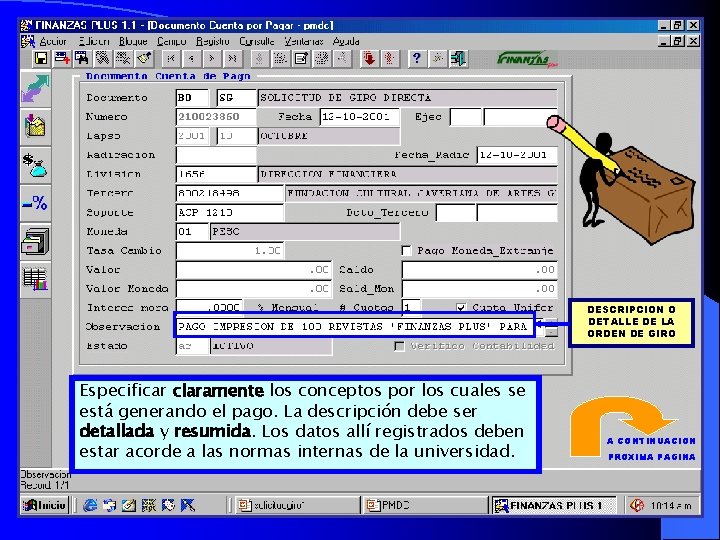Screen dimensions: 720x540
Task: Click the Fecha_Radic date field
Action: (x=518, y=155)
